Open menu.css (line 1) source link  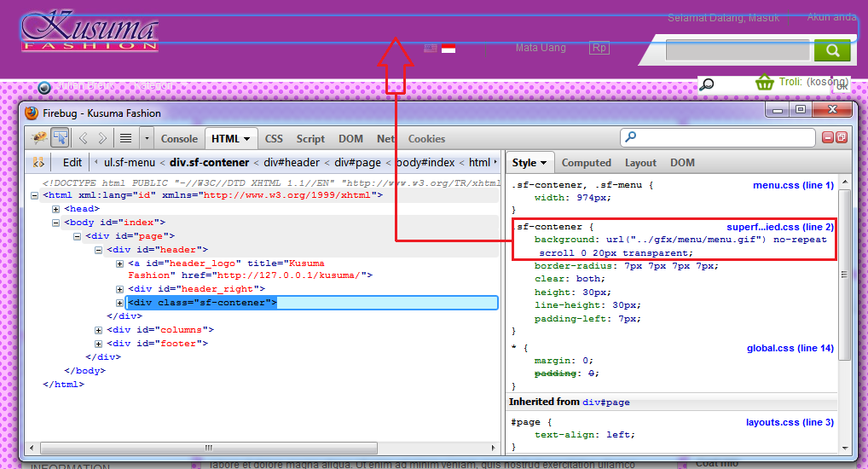point(793,186)
